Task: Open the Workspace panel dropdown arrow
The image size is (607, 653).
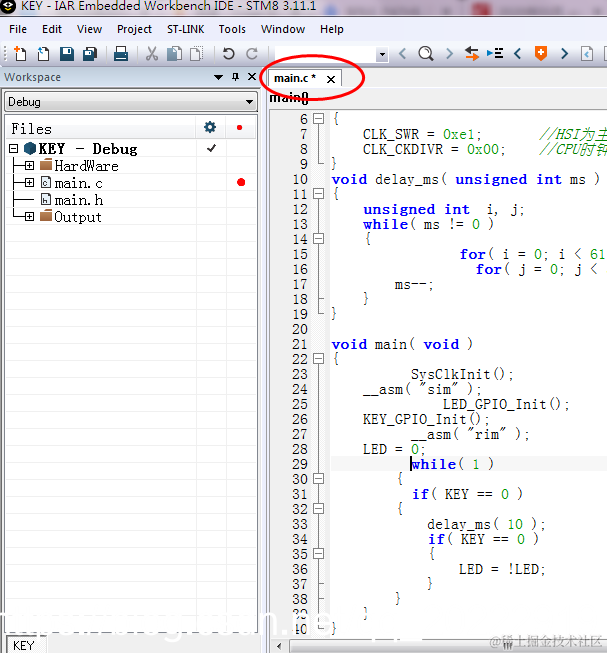Action: tap(218, 77)
